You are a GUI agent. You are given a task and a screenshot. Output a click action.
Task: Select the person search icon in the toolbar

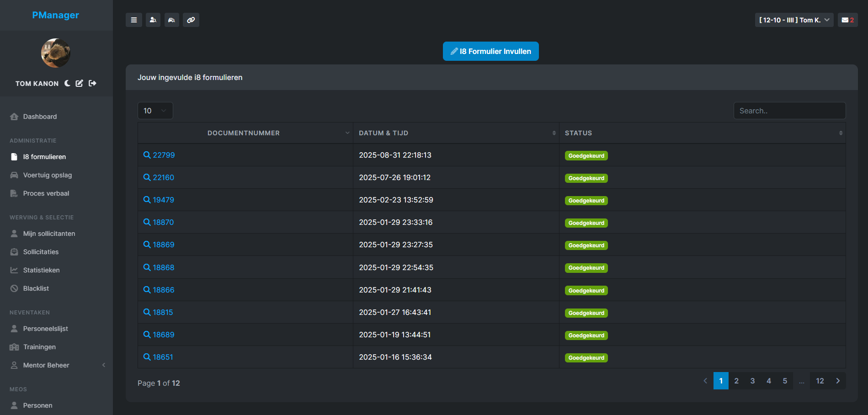(x=153, y=20)
